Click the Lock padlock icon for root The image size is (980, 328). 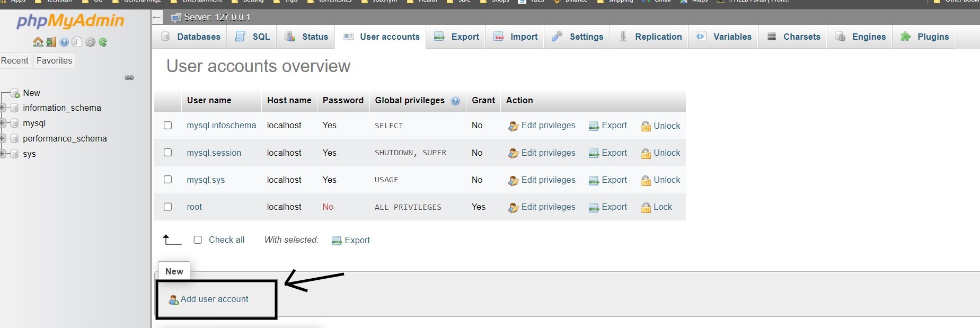[646, 208]
